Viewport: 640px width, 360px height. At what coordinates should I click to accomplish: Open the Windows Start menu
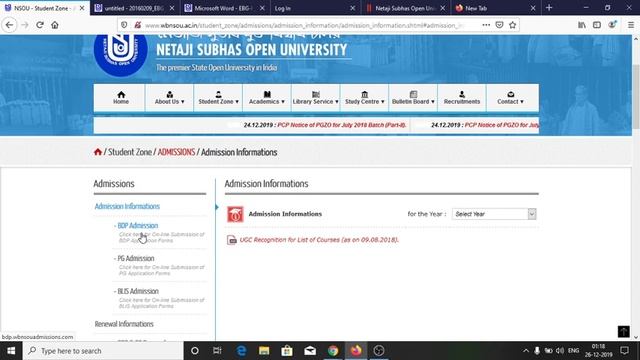pos(11,351)
